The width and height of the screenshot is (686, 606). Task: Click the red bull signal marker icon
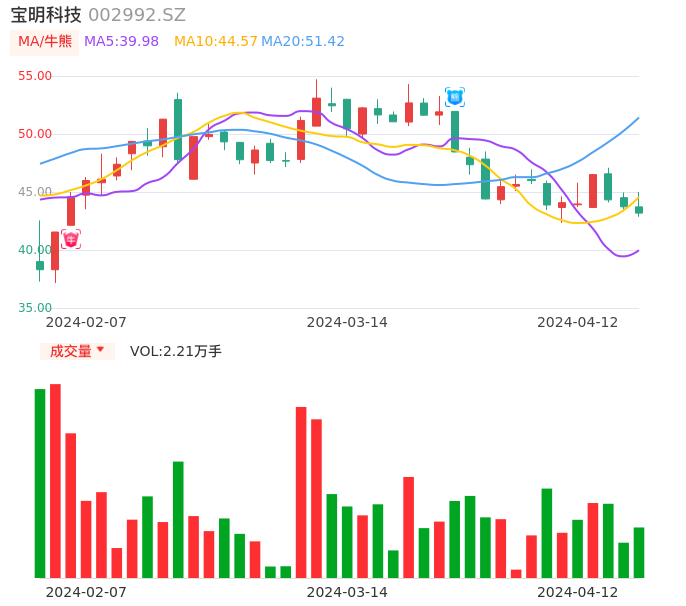coord(71,239)
